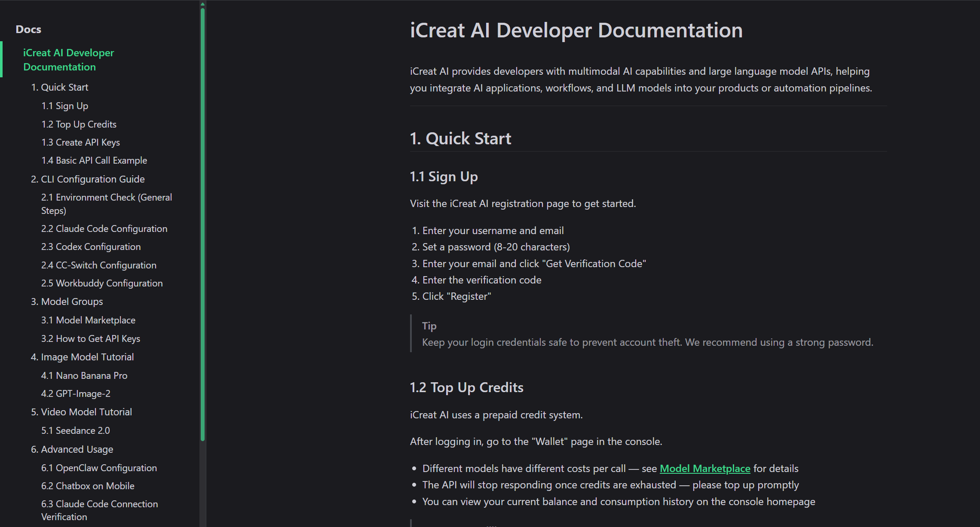Screen dimensions: 980x527
Task: Click the 1. Quick Start content heading
Action: pos(460,138)
